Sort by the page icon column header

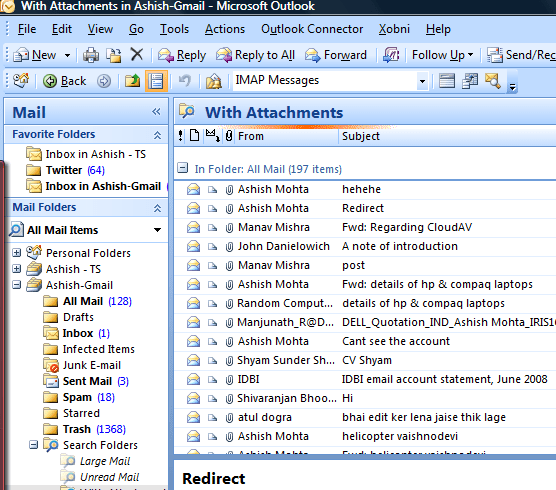click(x=194, y=136)
